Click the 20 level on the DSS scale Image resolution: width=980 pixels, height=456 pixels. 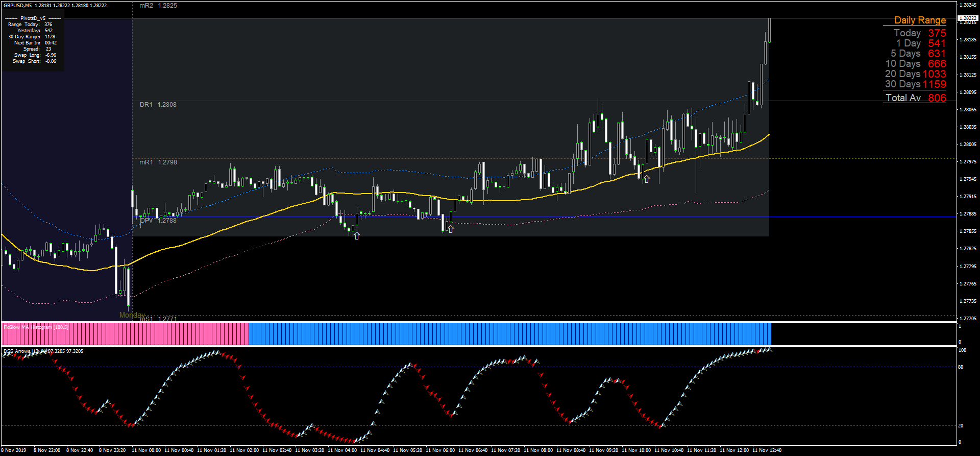click(x=961, y=426)
